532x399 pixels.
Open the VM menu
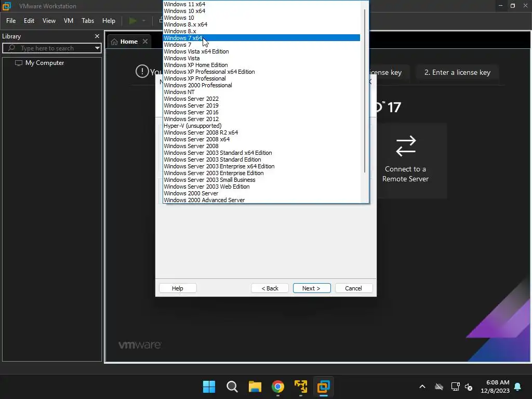[69, 21]
